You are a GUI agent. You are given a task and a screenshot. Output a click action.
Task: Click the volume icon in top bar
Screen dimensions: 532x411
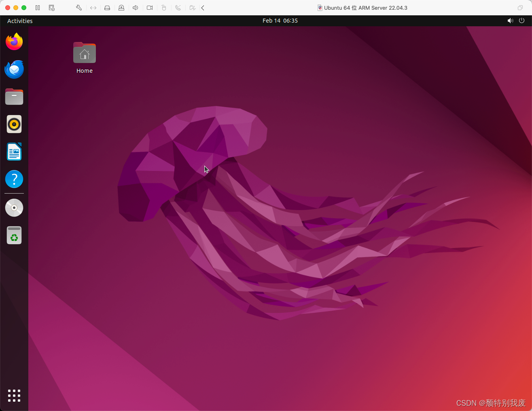click(x=510, y=21)
